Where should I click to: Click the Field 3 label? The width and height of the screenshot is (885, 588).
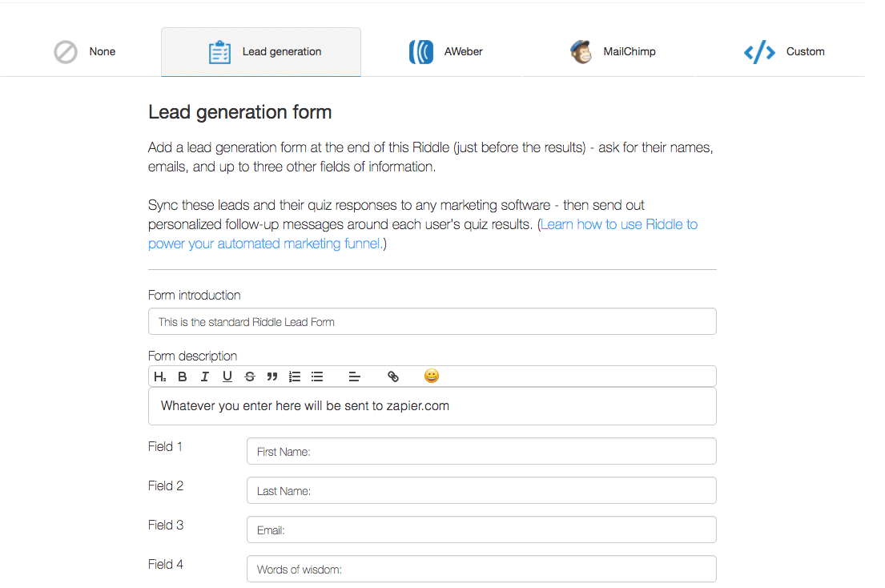[x=166, y=526]
